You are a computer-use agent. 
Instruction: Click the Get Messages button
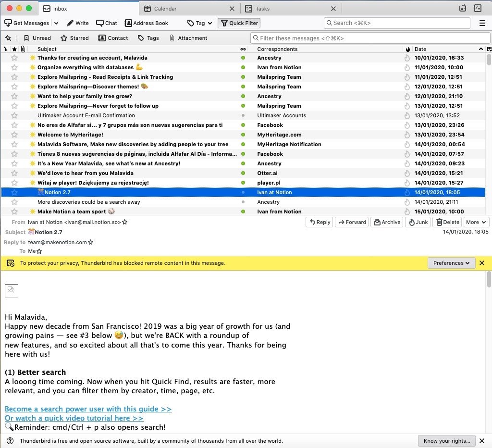pos(27,23)
